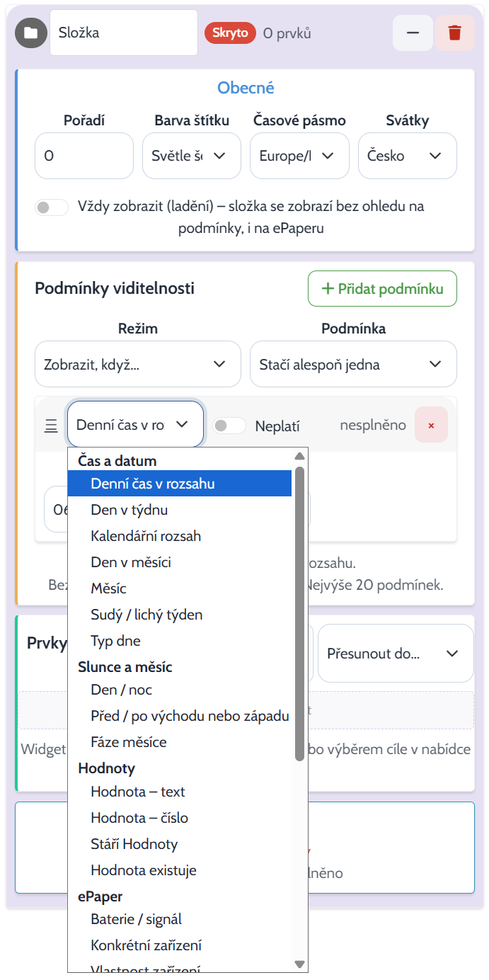
Task: Click the Složka name input field
Action: pos(124,33)
